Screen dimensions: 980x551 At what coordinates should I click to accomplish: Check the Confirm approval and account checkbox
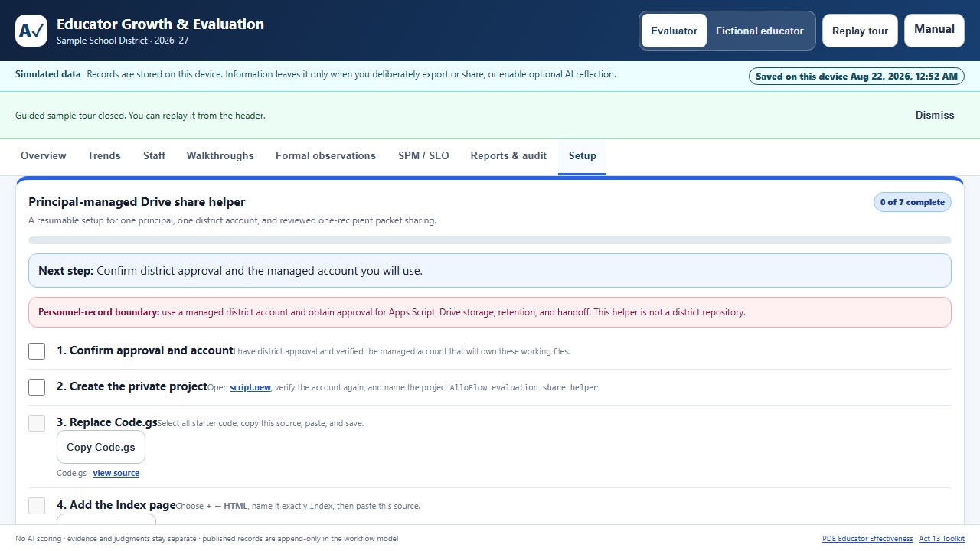37,351
